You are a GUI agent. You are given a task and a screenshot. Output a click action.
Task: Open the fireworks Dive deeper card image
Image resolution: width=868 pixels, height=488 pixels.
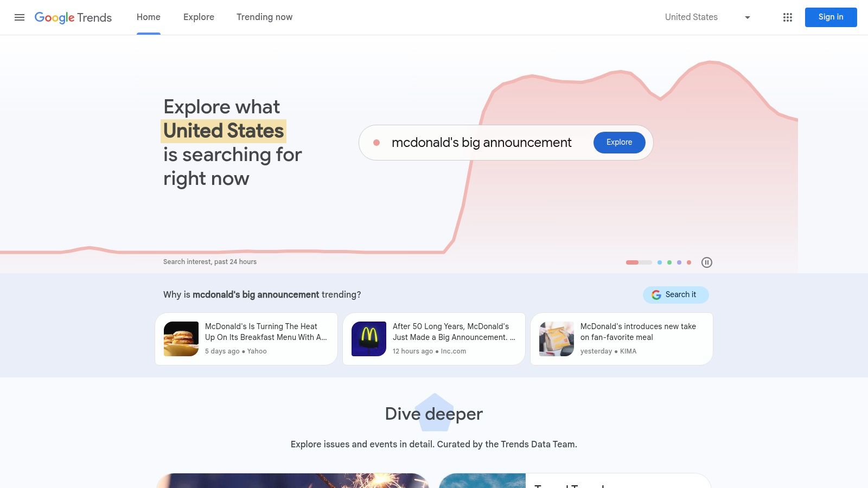pos(293,480)
